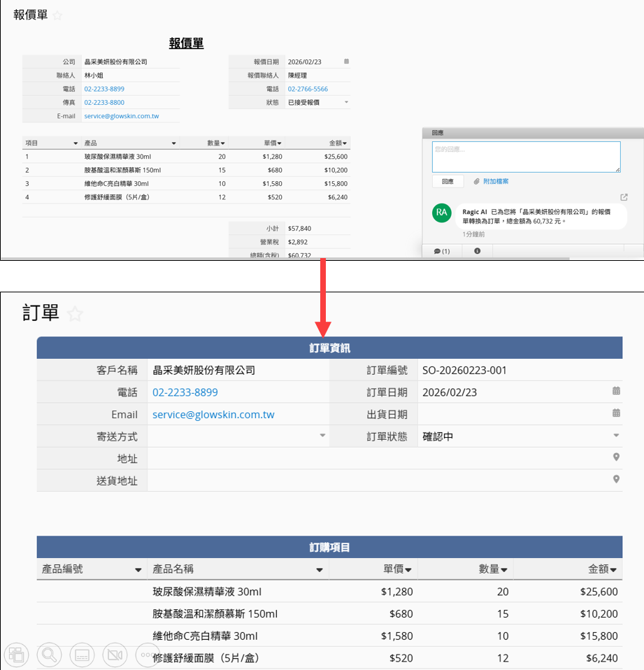Open calendar picker for 報價日期

click(347, 62)
